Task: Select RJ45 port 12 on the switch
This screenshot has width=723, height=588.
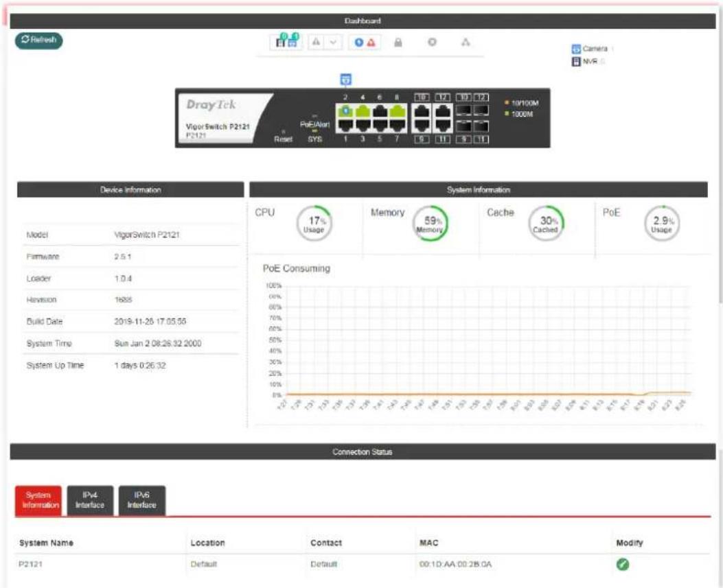Action: pos(443,111)
